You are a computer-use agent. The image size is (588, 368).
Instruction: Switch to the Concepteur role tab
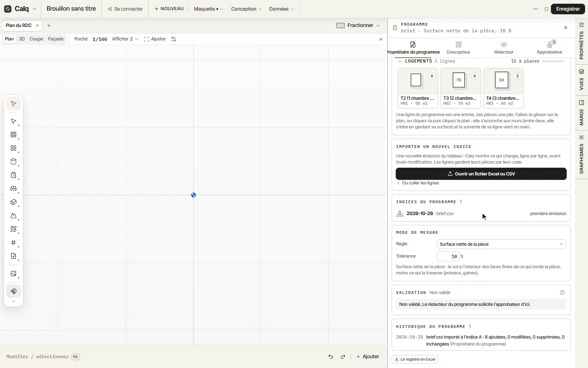click(459, 48)
